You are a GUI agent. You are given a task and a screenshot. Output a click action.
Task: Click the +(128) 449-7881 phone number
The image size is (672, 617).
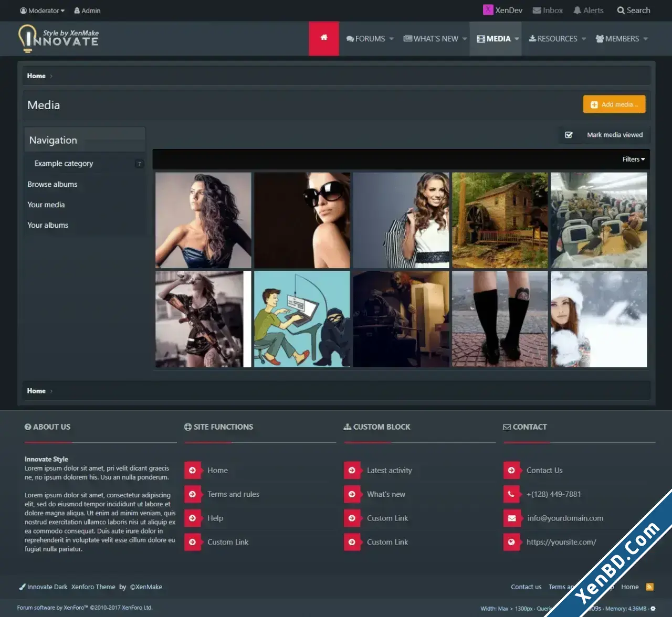(554, 494)
